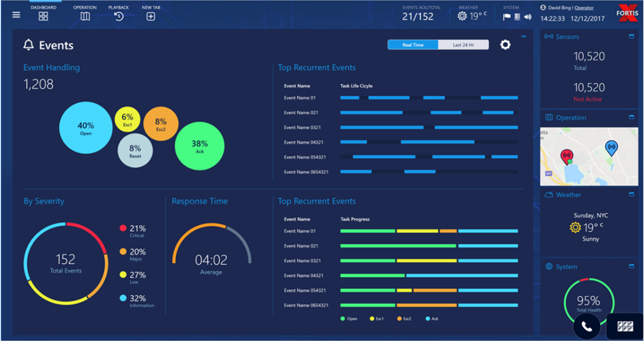Mute sound via speaker icon
The width and height of the screenshot is (644, 341).
528,17
